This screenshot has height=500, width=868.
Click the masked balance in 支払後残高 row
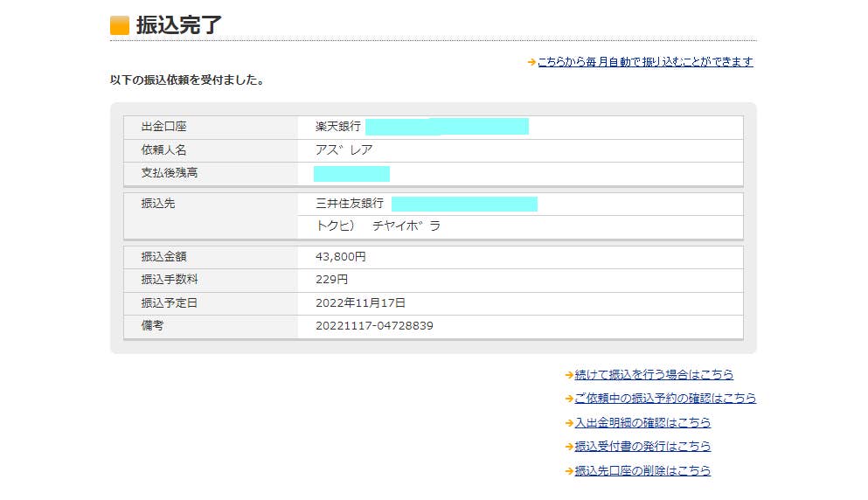[x=351, y=173]
